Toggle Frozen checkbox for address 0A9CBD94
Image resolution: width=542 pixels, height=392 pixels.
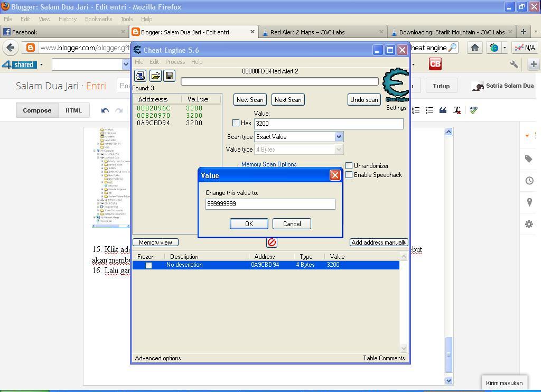(148, 265)
